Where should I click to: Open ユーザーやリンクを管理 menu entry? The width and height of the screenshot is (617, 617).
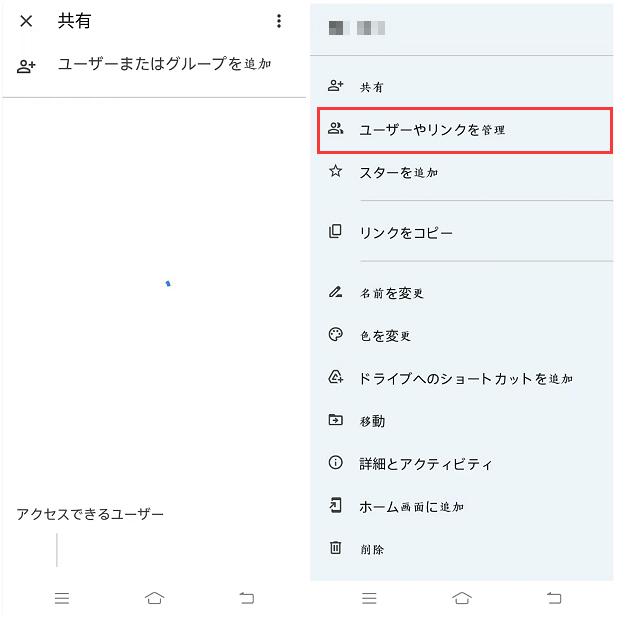(x=432, y=130)
